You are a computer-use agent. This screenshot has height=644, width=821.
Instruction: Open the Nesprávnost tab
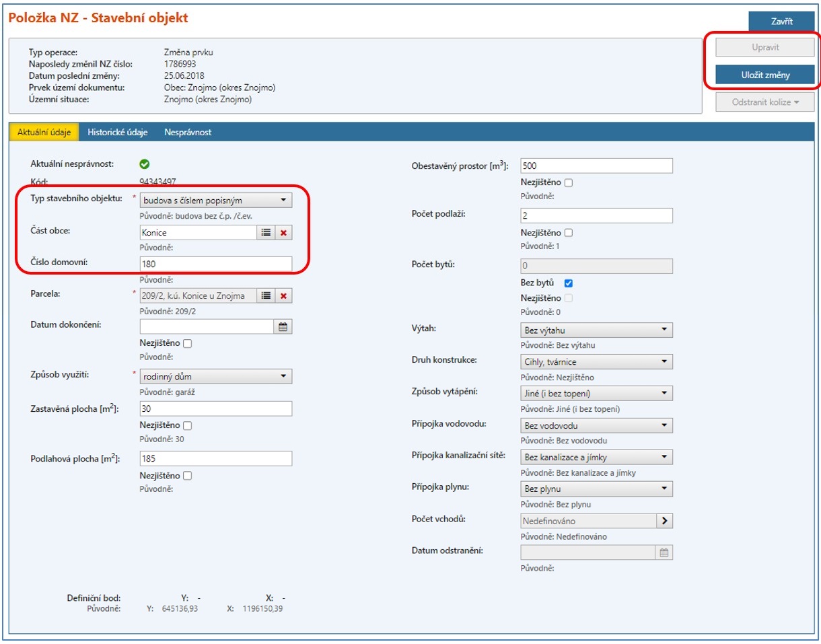coord(188,133)
